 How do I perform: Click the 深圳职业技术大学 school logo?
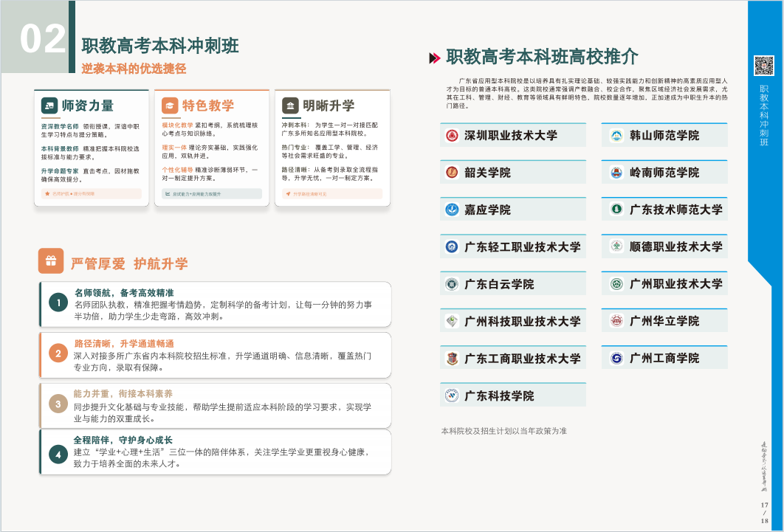tap(452, 135)
